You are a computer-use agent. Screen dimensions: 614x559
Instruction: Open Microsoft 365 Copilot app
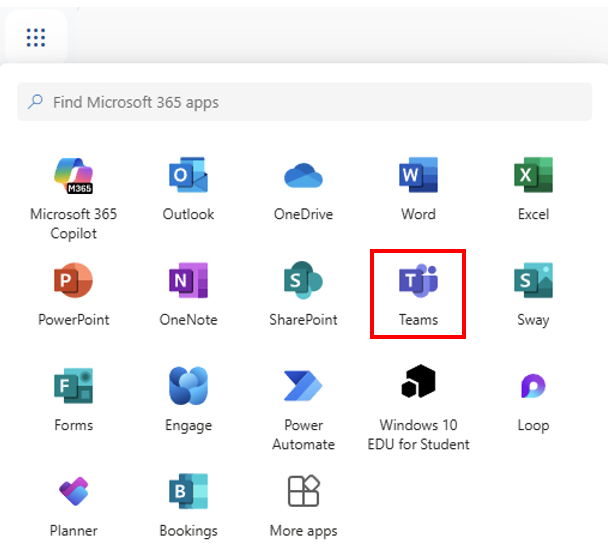pyautogui.click(x=73, y=177)
